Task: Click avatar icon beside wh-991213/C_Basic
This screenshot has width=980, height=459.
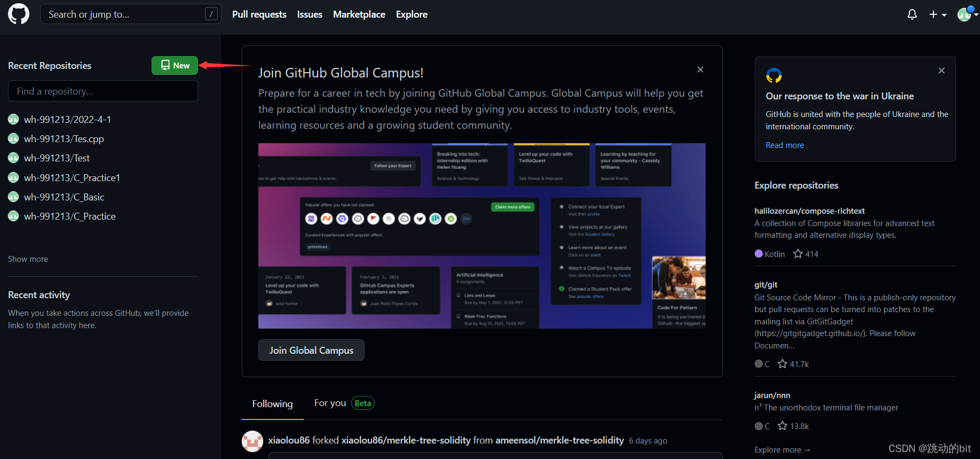Action: pos(13,197)
